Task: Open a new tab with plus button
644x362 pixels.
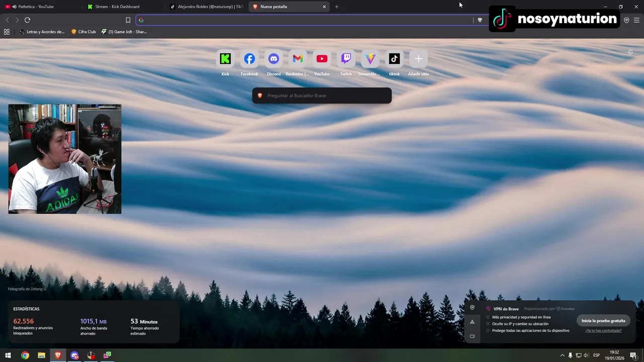Action: [x=337, y=7]
